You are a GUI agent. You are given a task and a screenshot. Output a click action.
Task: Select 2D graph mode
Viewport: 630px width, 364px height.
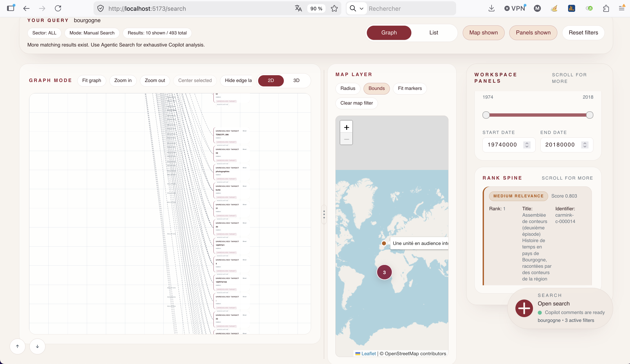click(271, 80)
